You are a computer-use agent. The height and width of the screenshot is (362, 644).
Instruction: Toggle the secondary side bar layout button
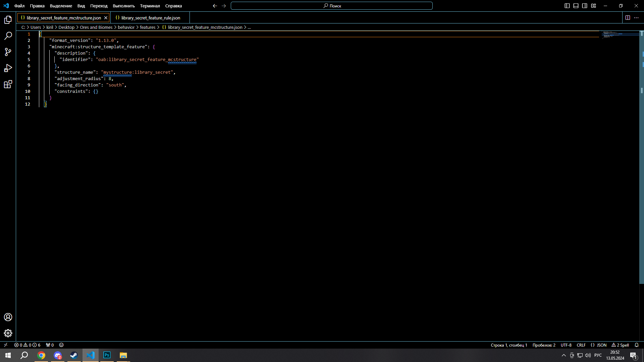(x=585, y=6)
